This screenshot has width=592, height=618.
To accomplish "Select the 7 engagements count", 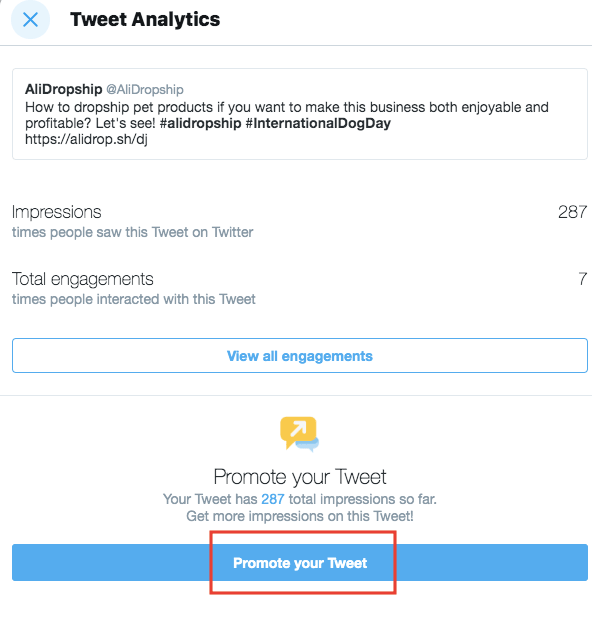I will point(583,279).
